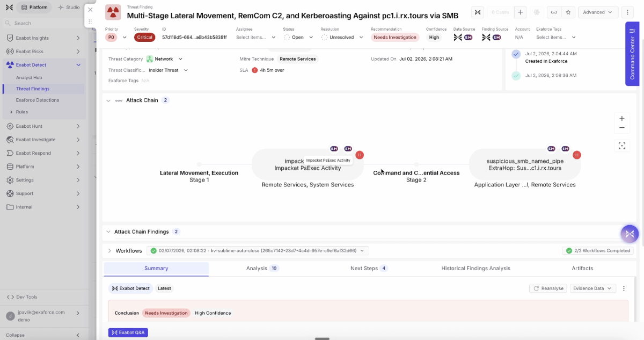Zoom in on the attack chain graph
Viewport: 644px width, 340px height.
tap(621, 119)
